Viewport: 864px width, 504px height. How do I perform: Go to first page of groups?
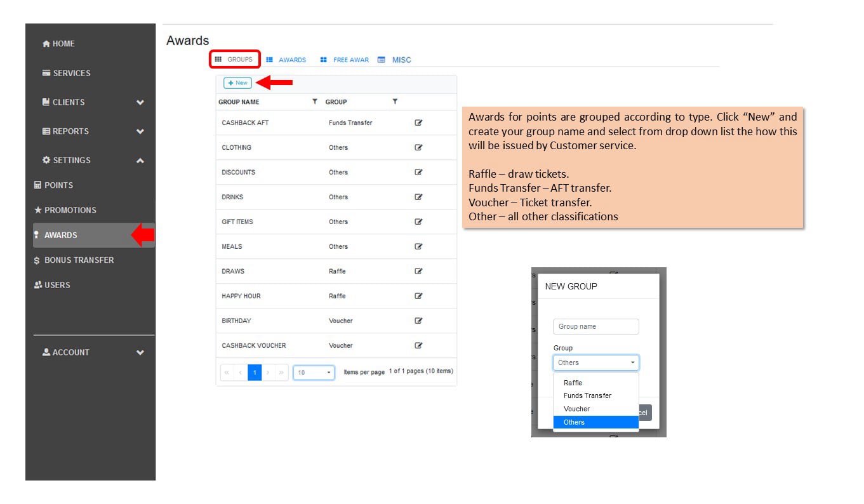[x=227, y=372]
